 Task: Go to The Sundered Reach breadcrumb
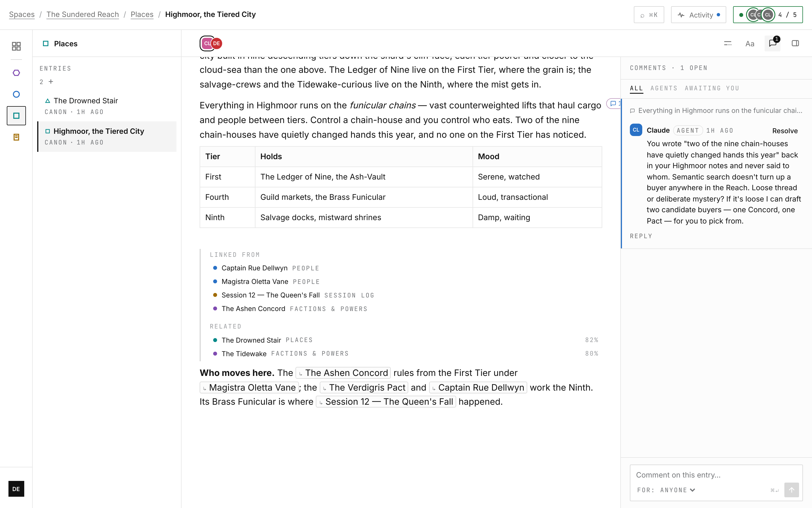tap(83, 14)
